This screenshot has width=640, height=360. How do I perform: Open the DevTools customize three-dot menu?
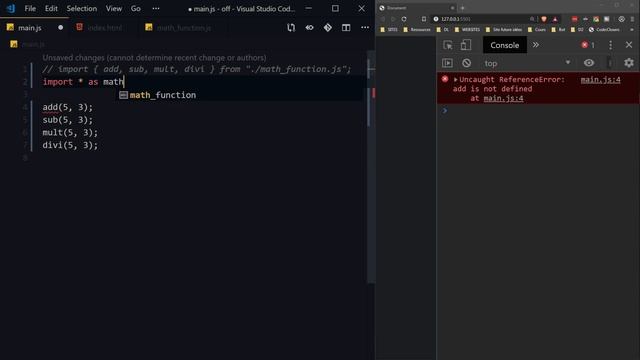pos(610,45)
